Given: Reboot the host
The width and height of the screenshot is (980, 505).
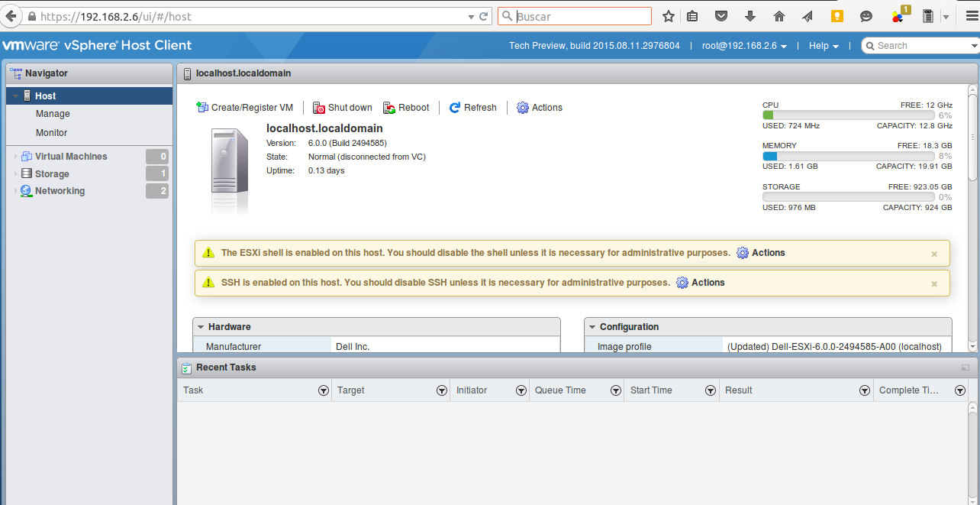Looking at the screenshot, I should tap(406, 108).
